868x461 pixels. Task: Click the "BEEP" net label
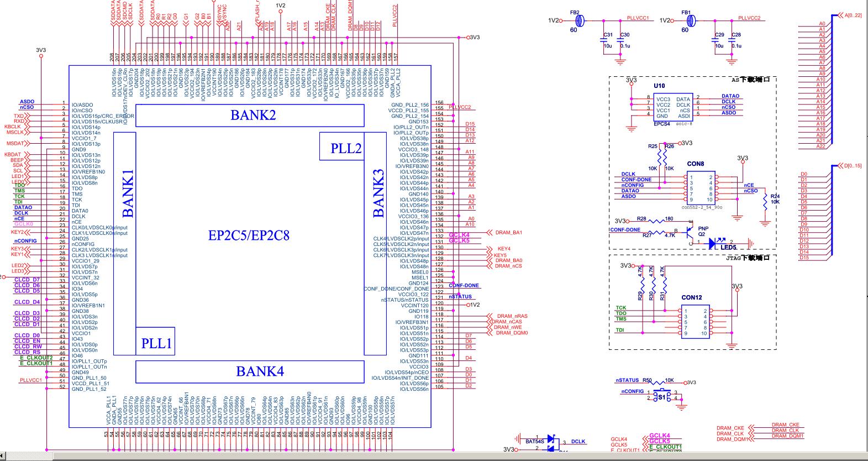click(x=17, y=160)
